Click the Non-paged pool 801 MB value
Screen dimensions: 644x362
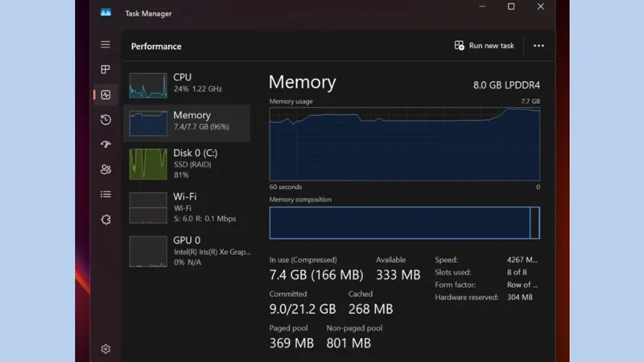(349, 343)
